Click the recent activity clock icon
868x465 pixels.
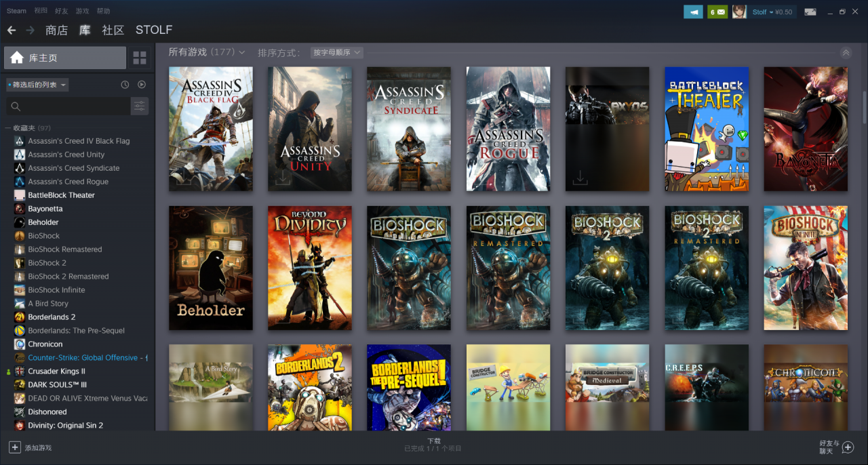125,85
